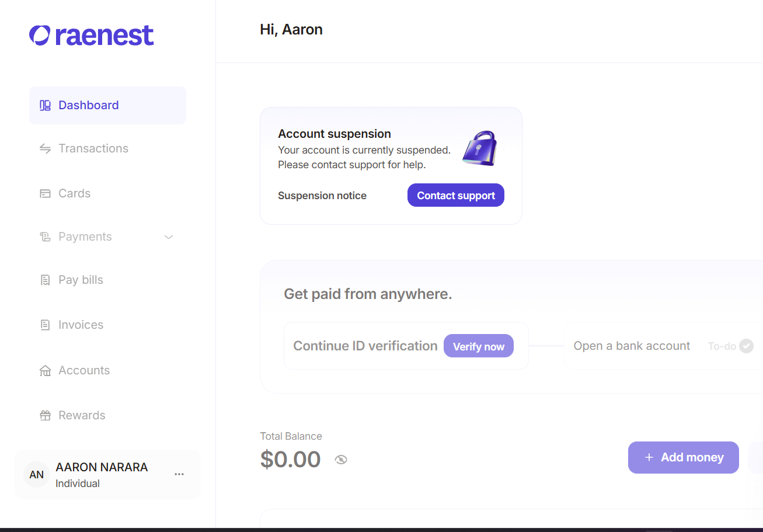Viewport: 763px width, 532px height.
Task: Click the AARON NARARA name
Action: click(x=102, y=467)
